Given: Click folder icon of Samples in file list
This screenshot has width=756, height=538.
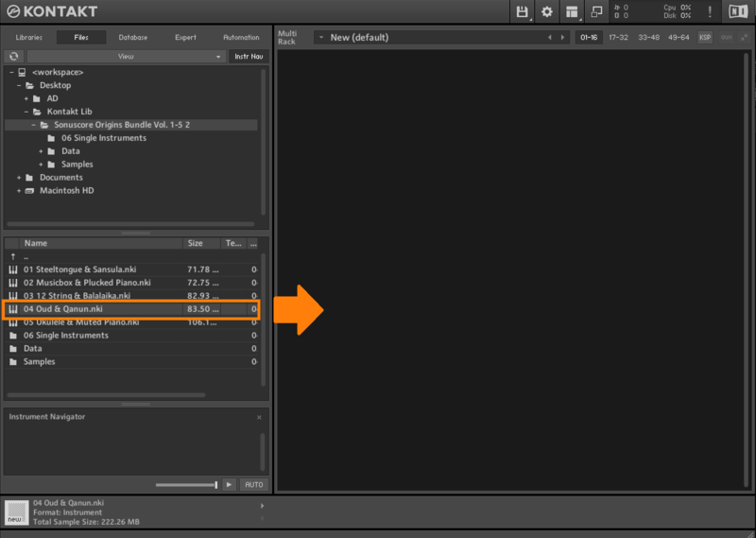Looking at the screenshot, I should click(x=13, y=362).
